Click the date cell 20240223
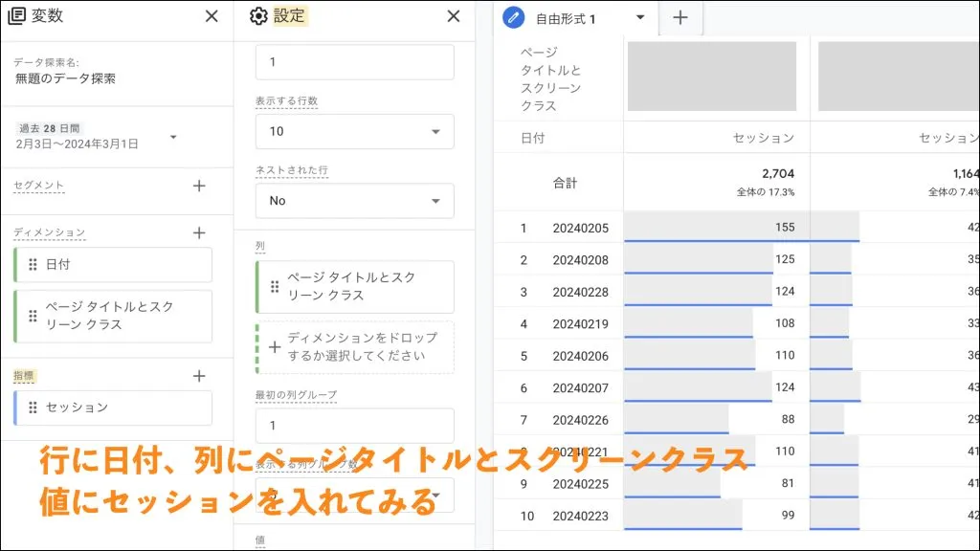 [x=581, y=516]
